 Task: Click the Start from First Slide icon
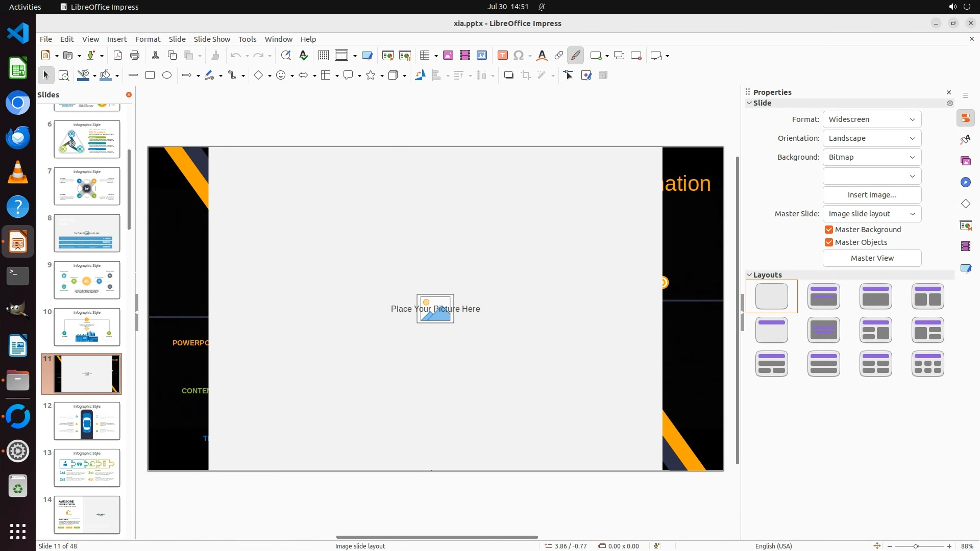pos(388,56)
